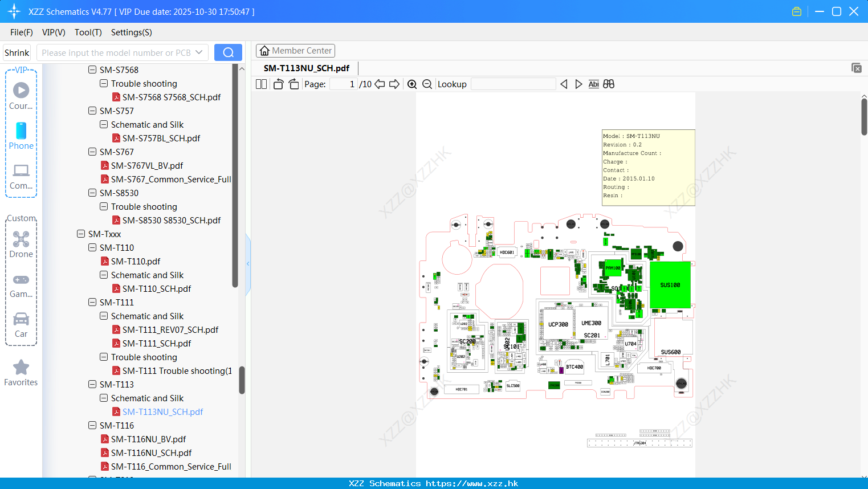Open the Favorites star section

coord(21,373)
